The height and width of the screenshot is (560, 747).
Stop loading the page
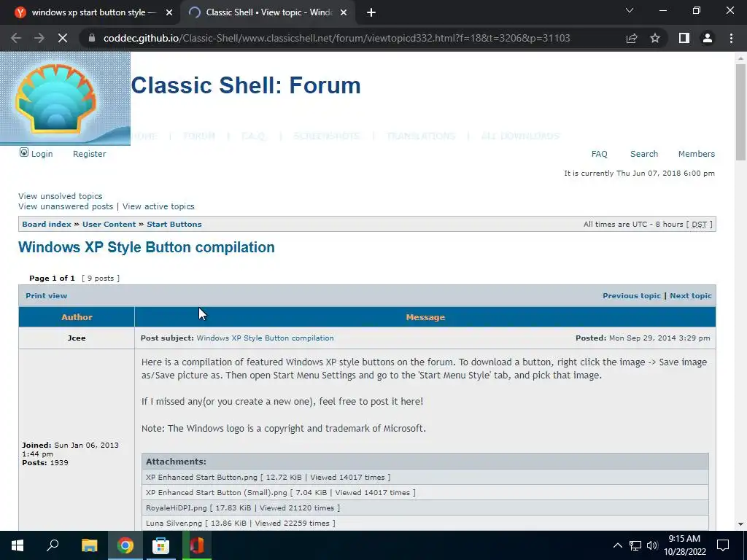63,38
